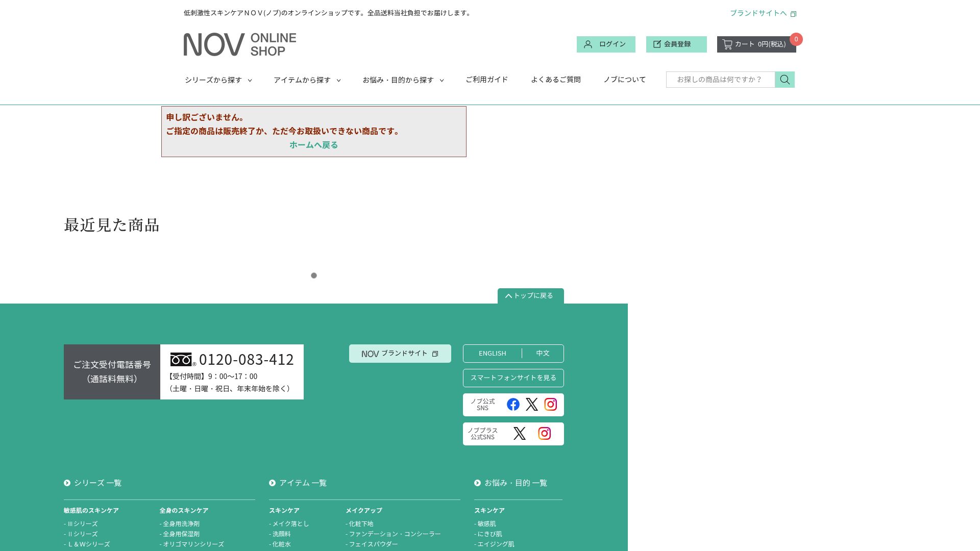Click the search magnifier icon button

pos(785,80)
